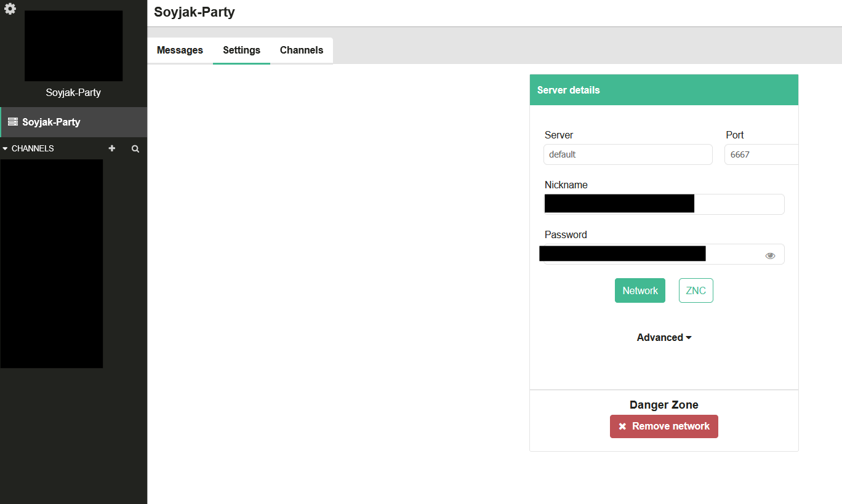842x504 pixels.
Task: Click the X icon on Remove network
Action: [622, 426]
